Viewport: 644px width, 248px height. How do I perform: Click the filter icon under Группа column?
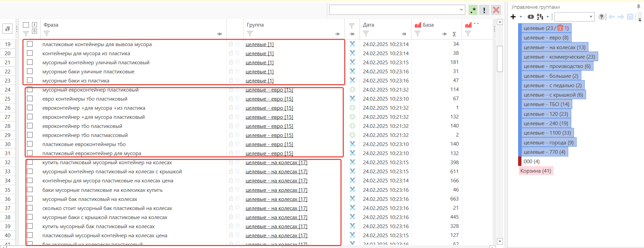coord(250,34)
